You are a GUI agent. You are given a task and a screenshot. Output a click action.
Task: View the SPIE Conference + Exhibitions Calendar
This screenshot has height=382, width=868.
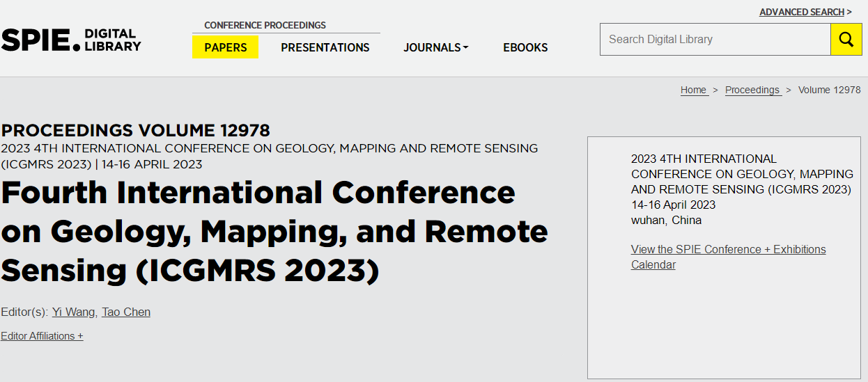pyautogui.click(x=729, y=257)
